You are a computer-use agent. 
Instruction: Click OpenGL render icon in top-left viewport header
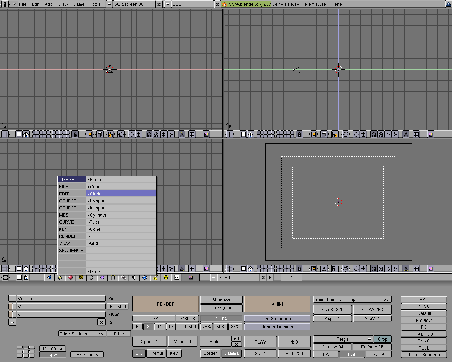[x=206, y=134]
